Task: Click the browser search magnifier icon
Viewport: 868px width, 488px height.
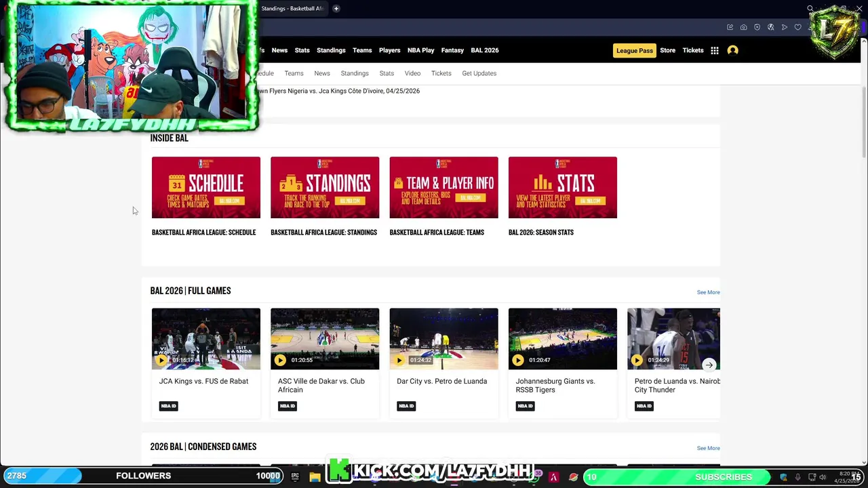Action: point(810,9)
